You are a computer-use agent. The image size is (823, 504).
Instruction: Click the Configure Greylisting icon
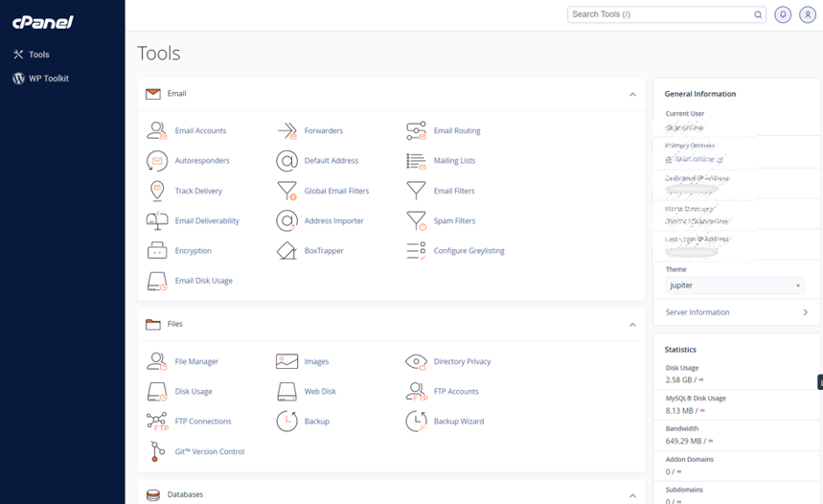[416, 251]
